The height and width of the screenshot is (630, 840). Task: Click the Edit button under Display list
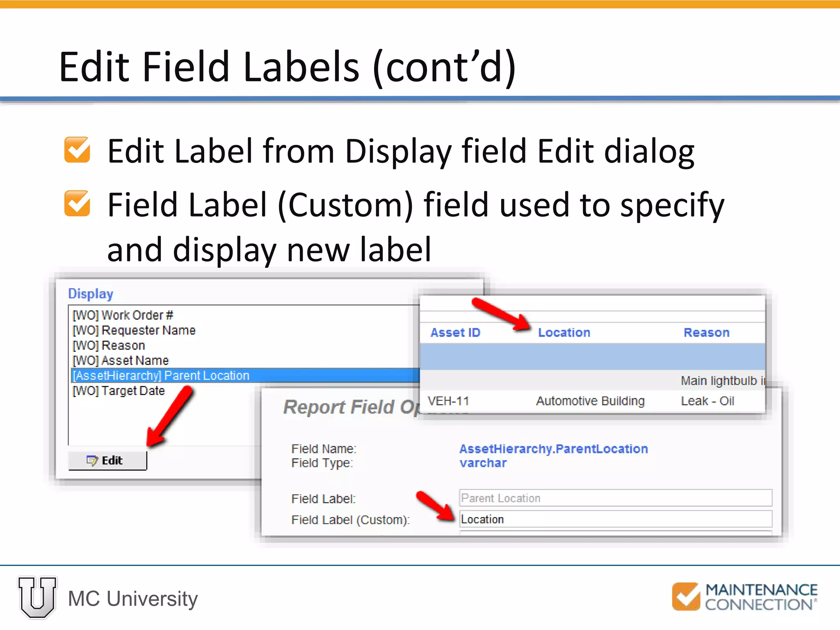pos(107,461)
